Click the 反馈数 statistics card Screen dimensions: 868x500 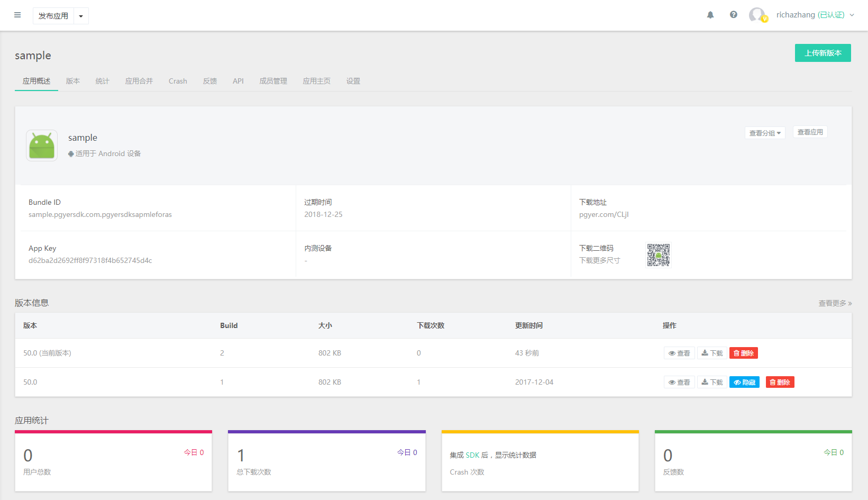pyautogui.click(x=753, y=461)
